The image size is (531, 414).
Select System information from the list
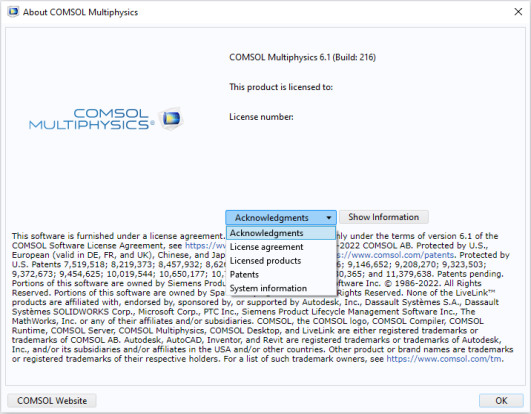281,288
